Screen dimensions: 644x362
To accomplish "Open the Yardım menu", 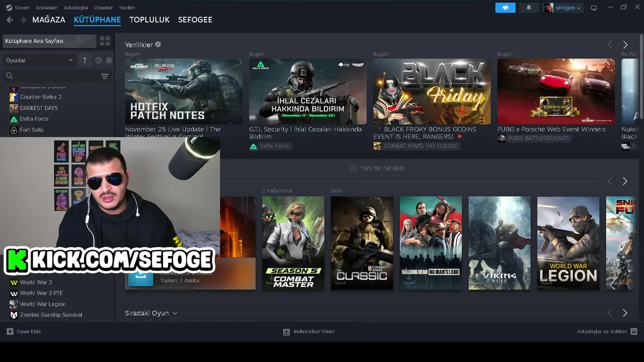I will (x=127, y=8).
